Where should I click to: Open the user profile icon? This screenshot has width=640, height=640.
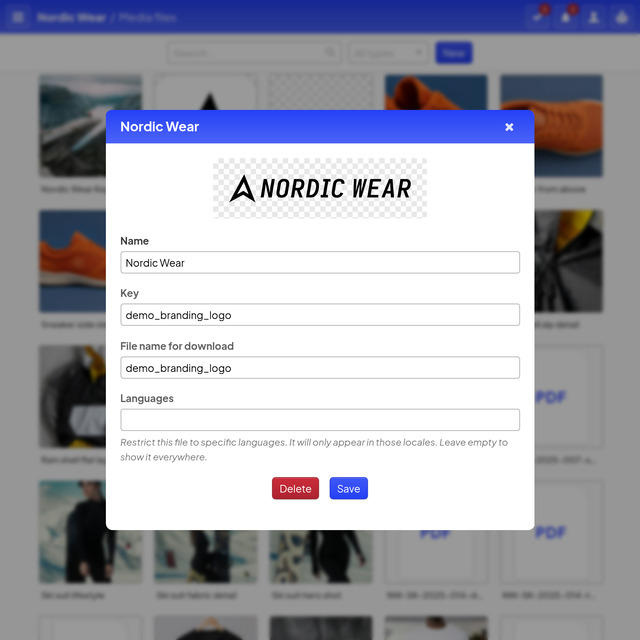coord(593,17)
